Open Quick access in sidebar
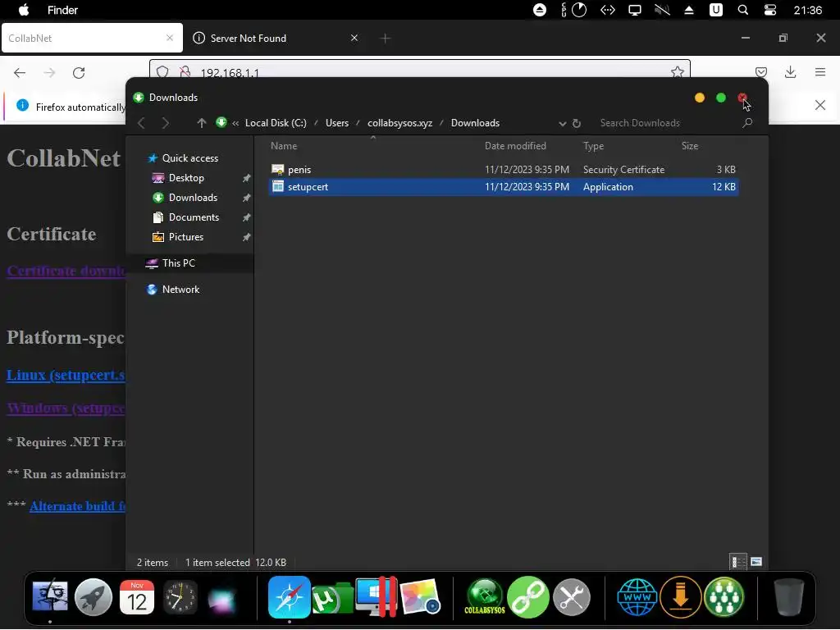This screenshot has width=840, height=630. click(x=189, y=158)
